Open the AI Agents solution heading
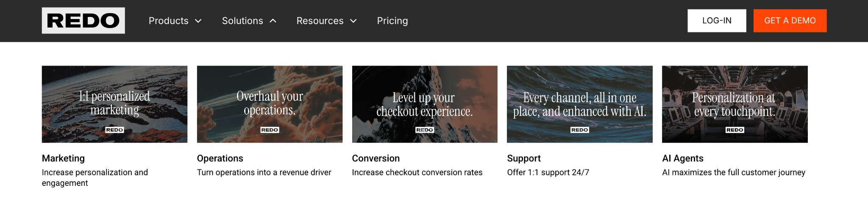 (x=682, y=158)
